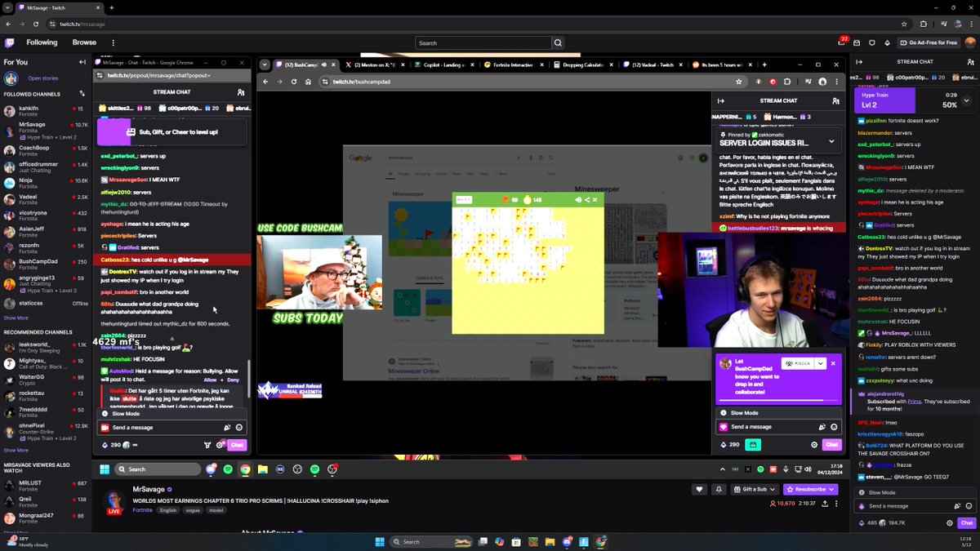Image resolution: width=980 pixels, height=551 pixels.
Task: Open Chrome tab search dropdown
Action: [x=7, y=7]
